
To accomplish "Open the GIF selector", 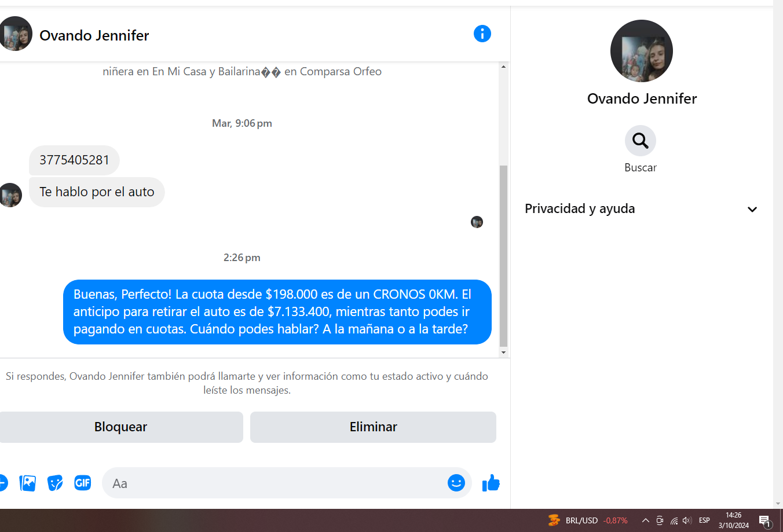I will click(83, 482).
